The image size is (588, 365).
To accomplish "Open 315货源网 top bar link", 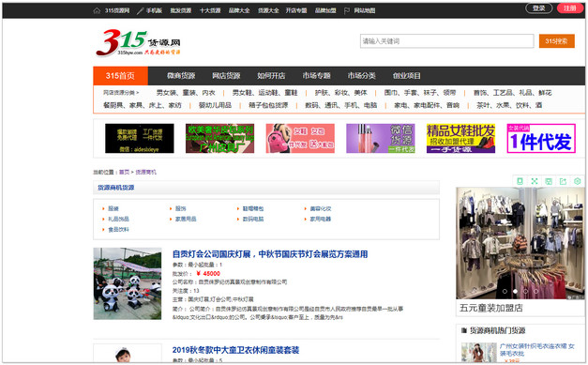I will point(117,10).
